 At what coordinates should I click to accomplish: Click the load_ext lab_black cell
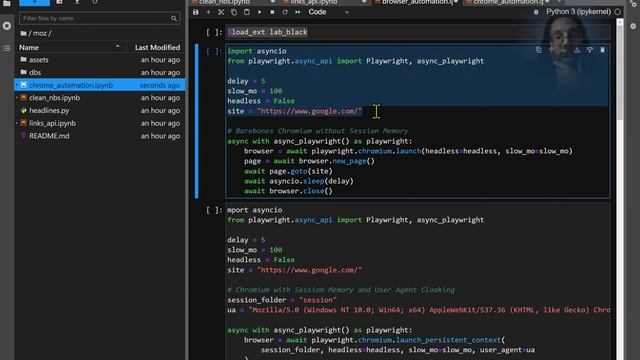418,32
